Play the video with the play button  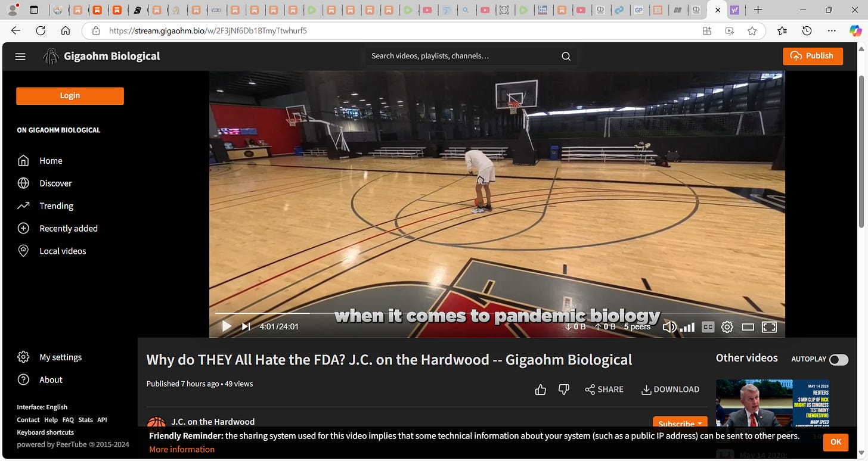point(227,326)
